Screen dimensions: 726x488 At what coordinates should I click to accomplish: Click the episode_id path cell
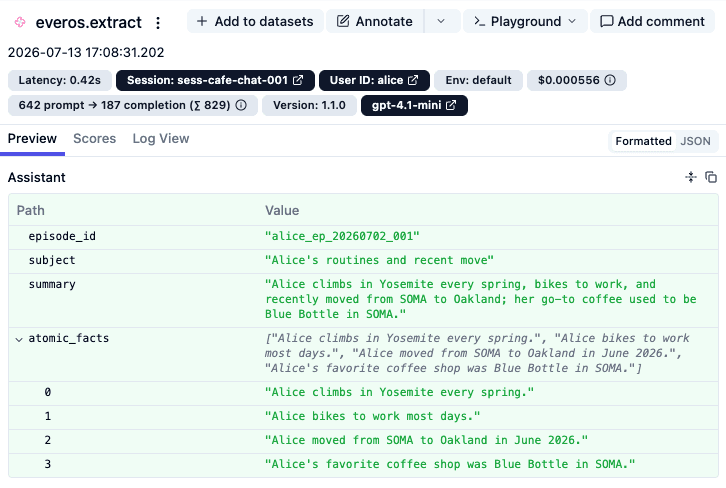[62, 236]
